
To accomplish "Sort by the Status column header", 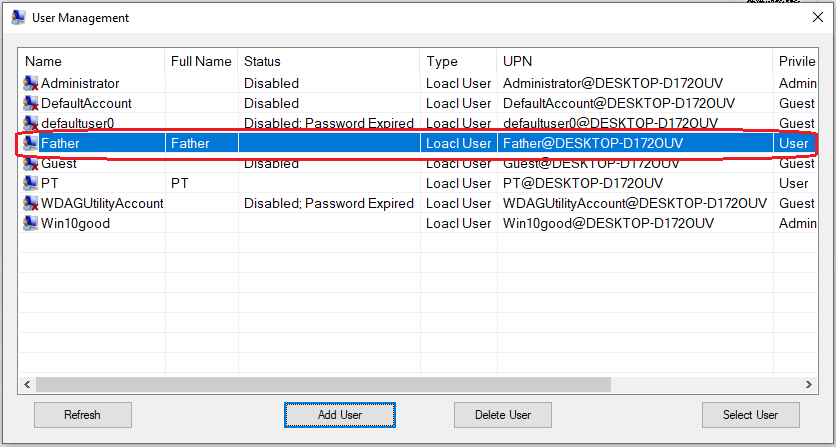I will pyautogui.click(x=329, y=61).
